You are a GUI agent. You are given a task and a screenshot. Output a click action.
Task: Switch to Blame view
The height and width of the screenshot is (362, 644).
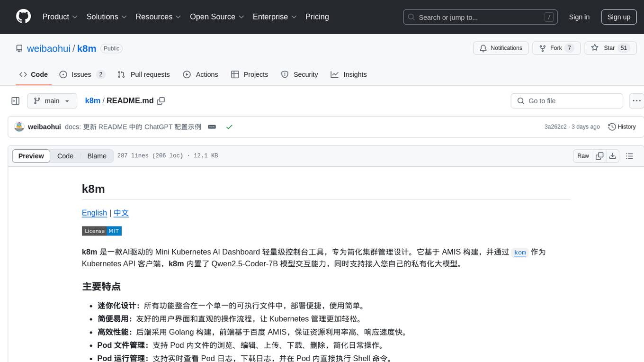[x=97, y=156]
